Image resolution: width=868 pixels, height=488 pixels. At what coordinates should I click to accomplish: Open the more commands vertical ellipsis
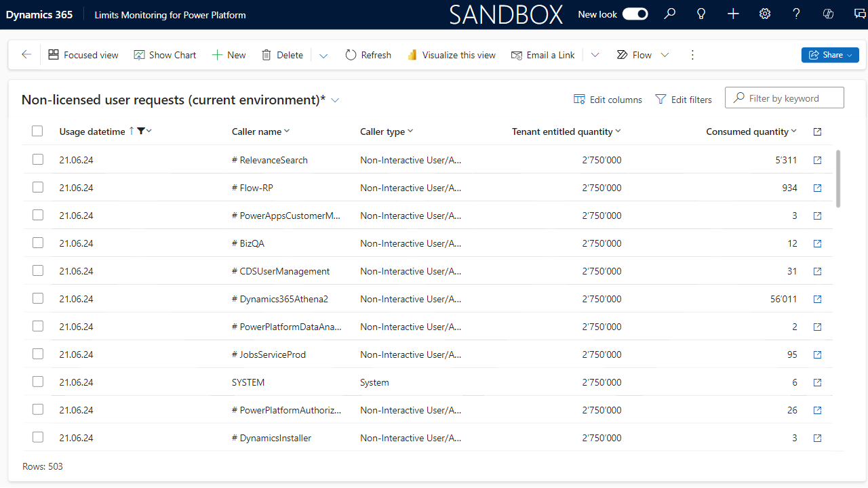click(692, 55)
